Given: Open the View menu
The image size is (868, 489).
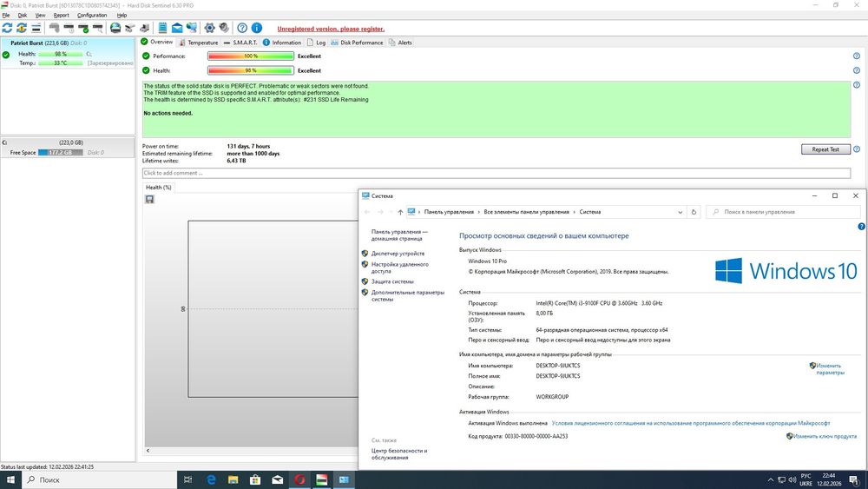Looking at the screenshot, I should (41, 16).
